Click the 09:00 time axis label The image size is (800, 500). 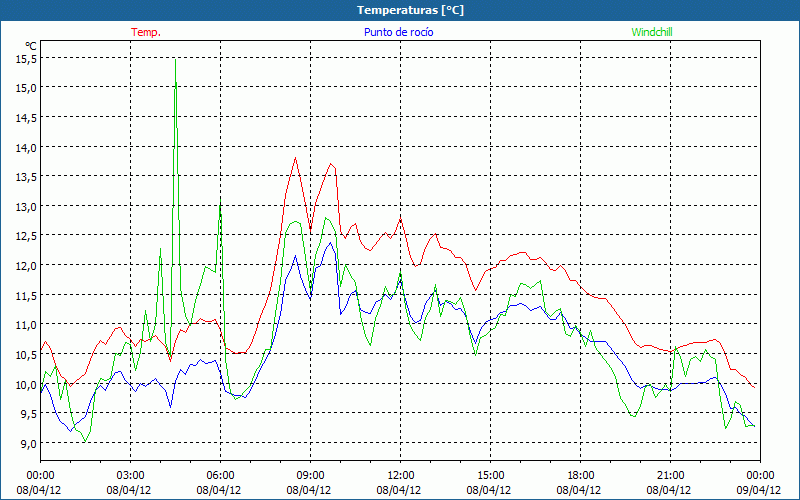[x=310, y=476]
